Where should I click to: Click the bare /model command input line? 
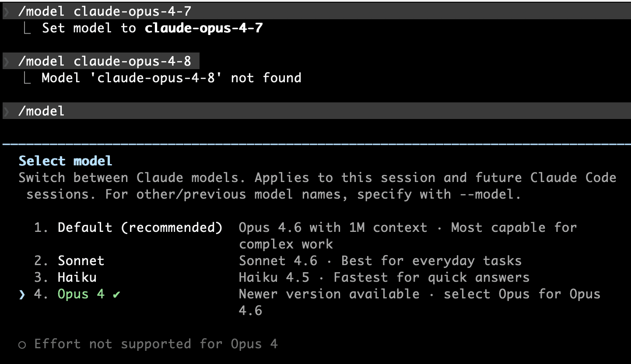(42, 111)
